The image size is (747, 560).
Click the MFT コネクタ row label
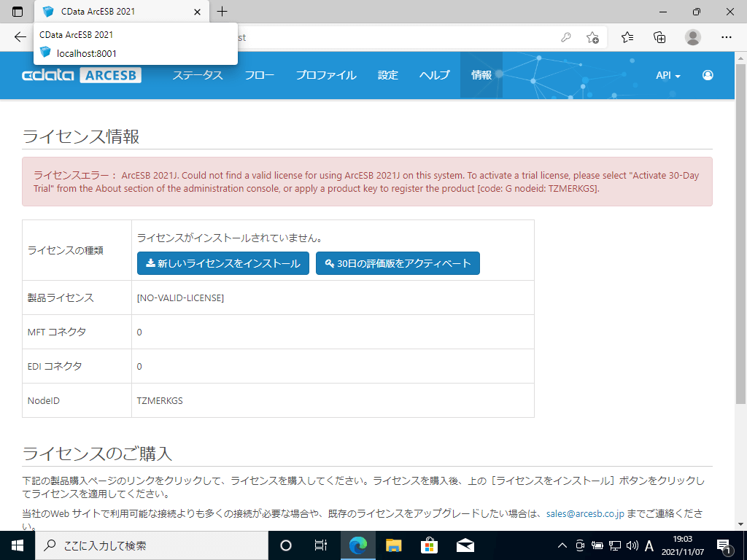[x=57, y=332]
